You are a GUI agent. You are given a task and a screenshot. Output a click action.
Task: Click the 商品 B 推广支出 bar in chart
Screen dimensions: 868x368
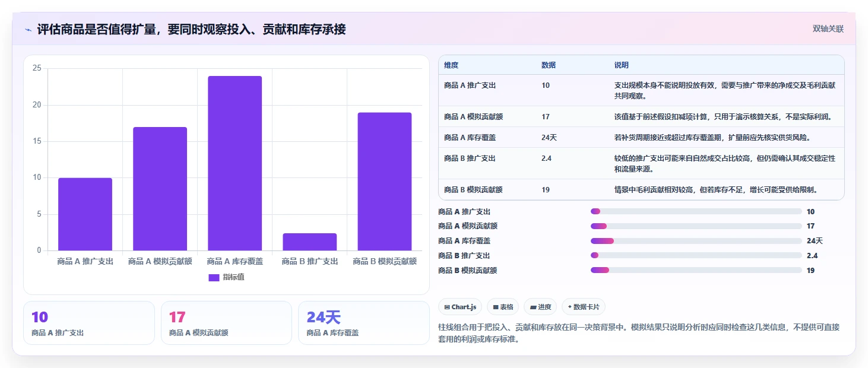[x=310, y=242]
